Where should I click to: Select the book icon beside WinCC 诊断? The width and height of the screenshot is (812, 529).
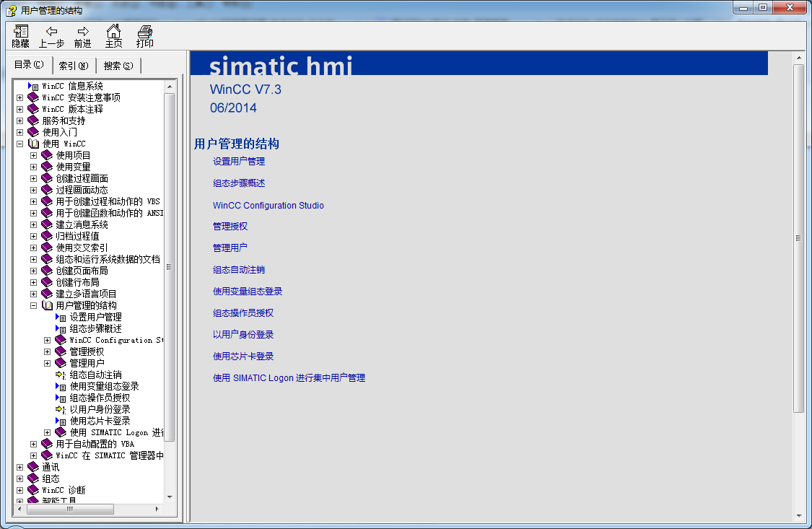pos(33,489)
